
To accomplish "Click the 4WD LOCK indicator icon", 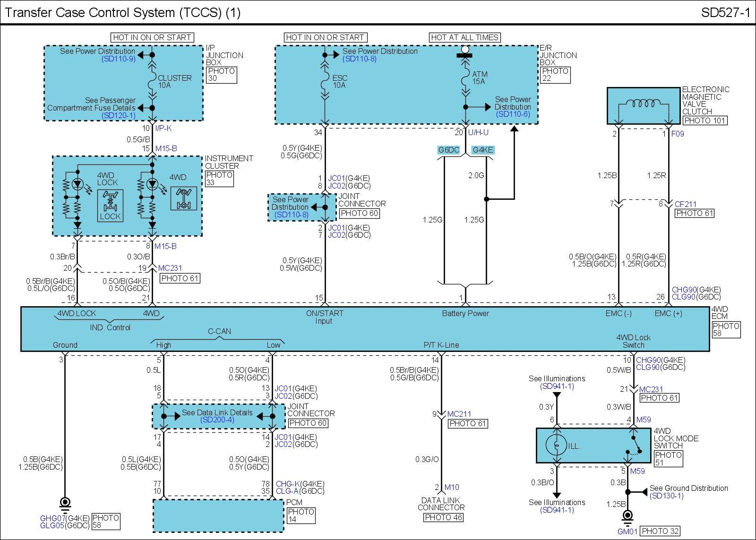I will pos(110,206).
